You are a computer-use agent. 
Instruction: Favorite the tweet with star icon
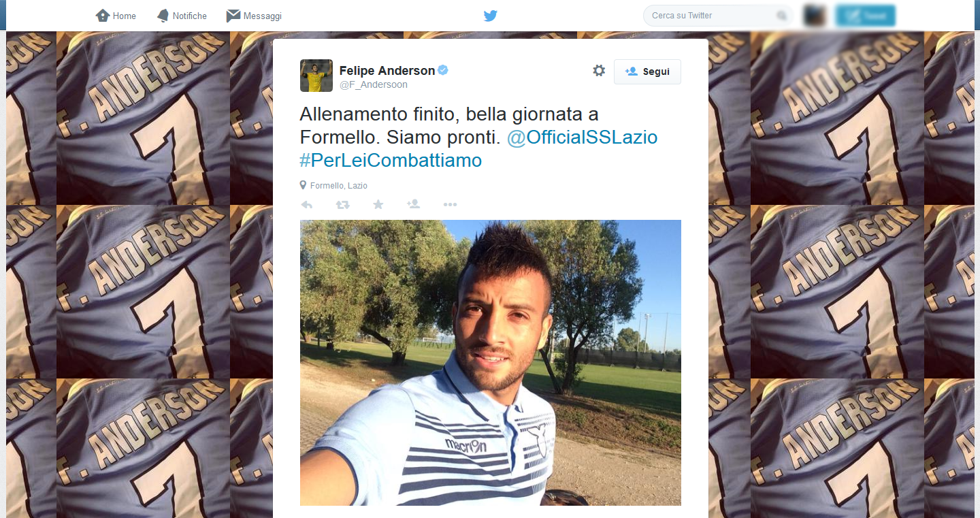tap(378, 204)
